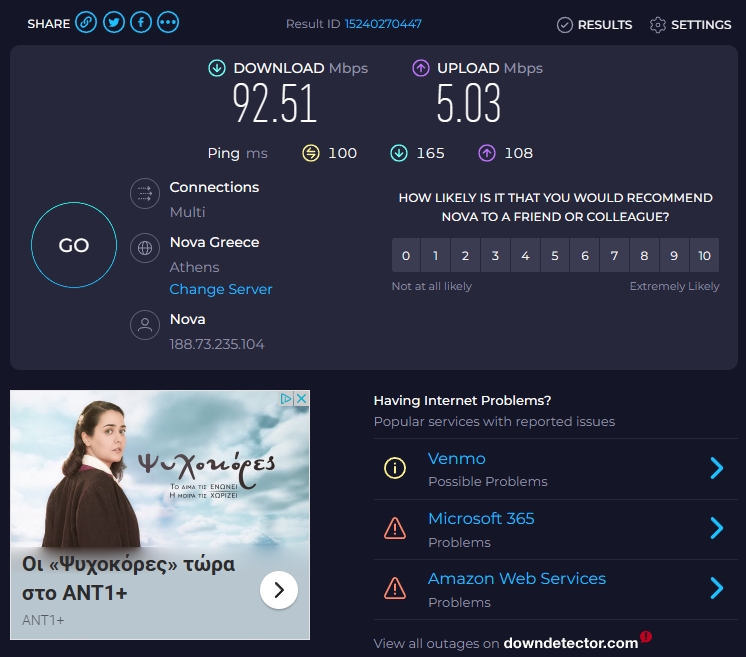Start a new test with GO

coord(74,245)
